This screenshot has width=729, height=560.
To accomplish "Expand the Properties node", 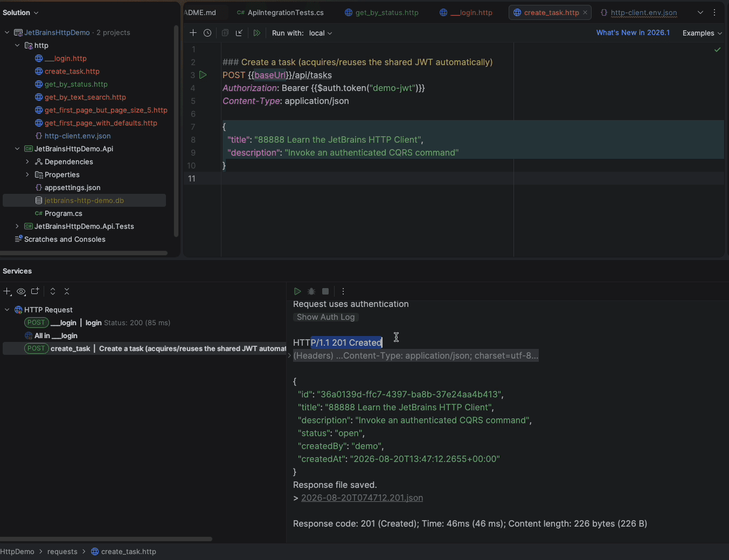I will click(27, 174).
